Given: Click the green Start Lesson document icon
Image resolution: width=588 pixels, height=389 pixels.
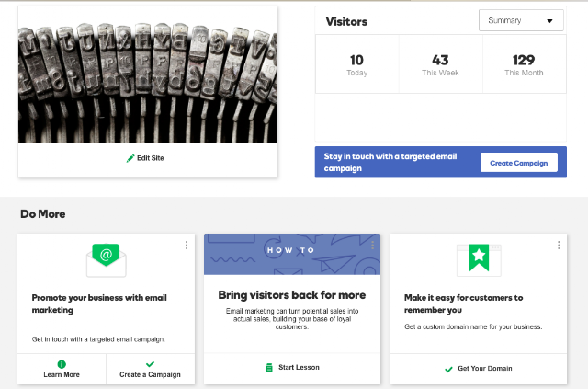Looking at the screenshot, I should [269, 368].
